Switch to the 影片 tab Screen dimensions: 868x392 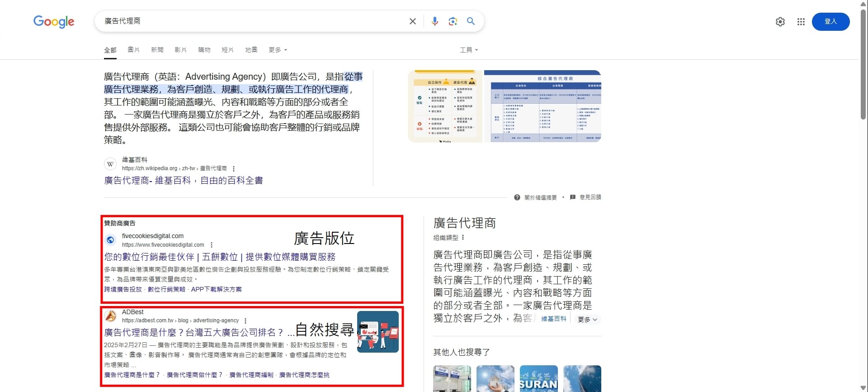[181, 50]
